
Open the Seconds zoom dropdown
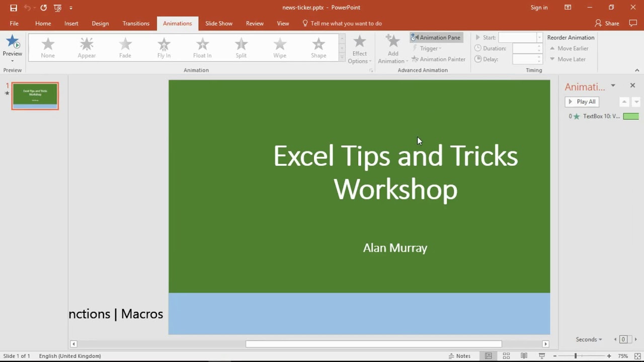click(589, 339)
